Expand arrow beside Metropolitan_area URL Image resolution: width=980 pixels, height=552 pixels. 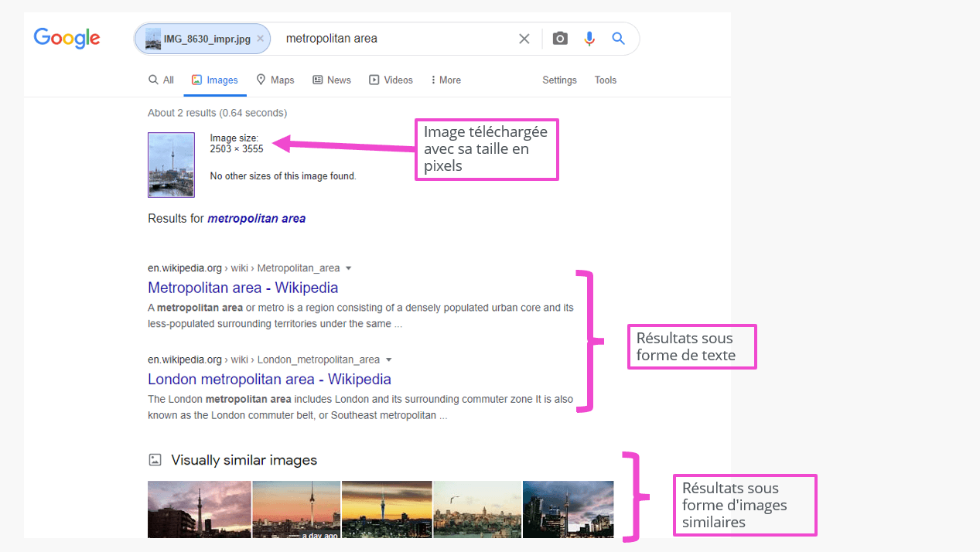point(348,268)
